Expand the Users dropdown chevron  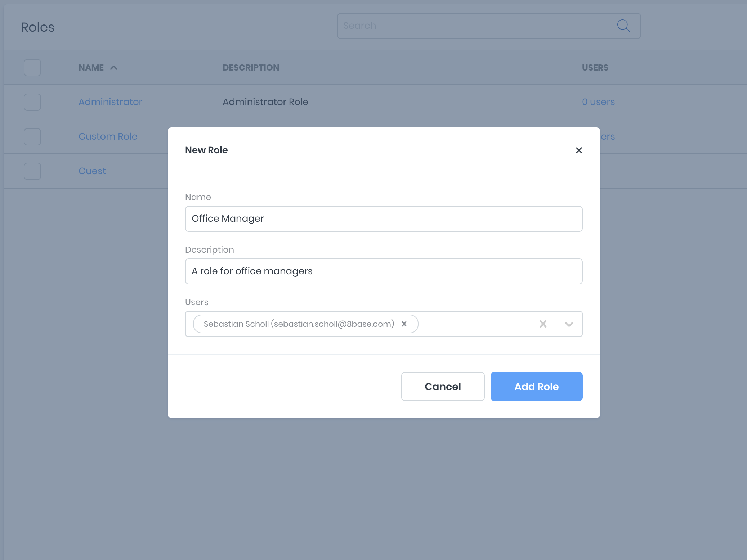(569, 324)
